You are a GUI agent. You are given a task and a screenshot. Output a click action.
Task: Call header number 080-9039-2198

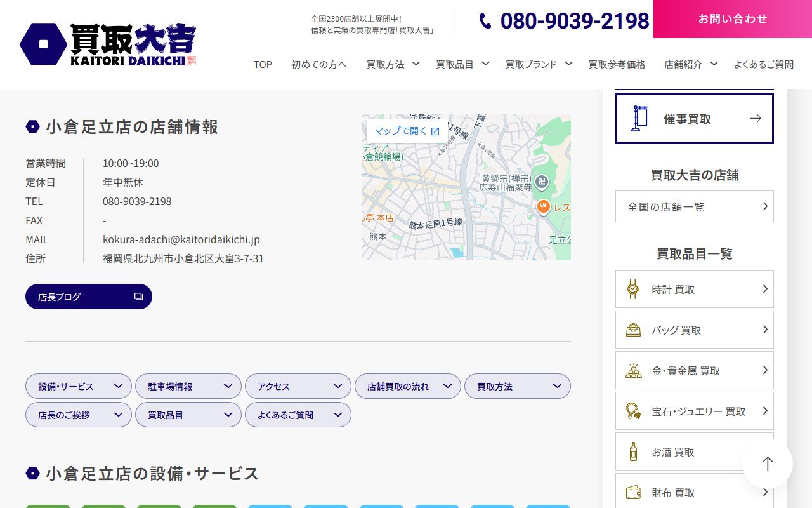[x=574, y=21]
